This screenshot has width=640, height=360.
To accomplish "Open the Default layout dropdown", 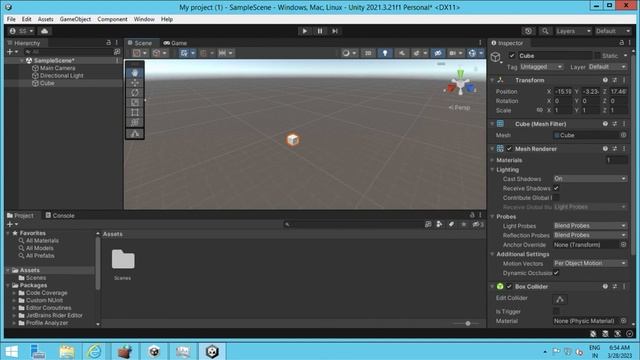I will click(613, 31).
